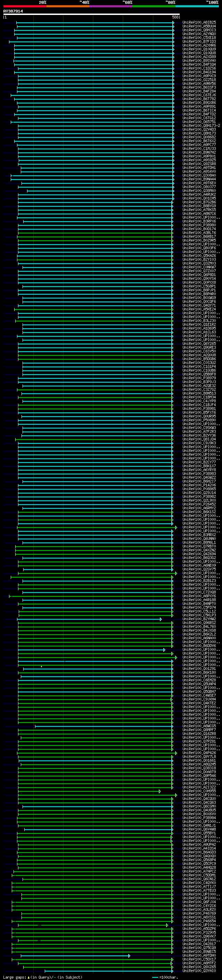Select label UniRef100_P38980
Viewport: 222px width, 980px height.
(199, 225)
